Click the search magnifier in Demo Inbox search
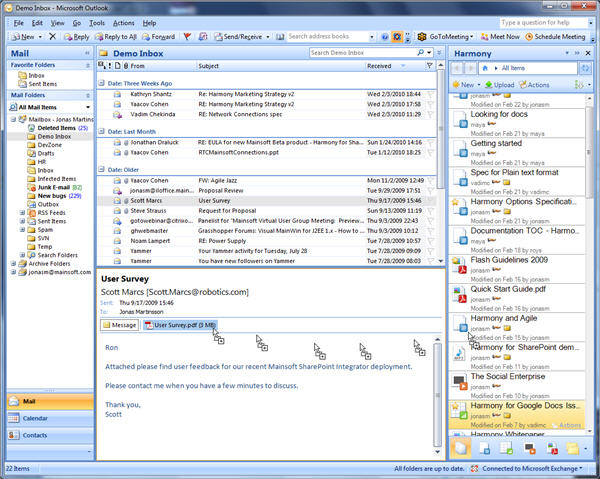Image resolution: width=600 pixels, height=479 pixels. 420,53
